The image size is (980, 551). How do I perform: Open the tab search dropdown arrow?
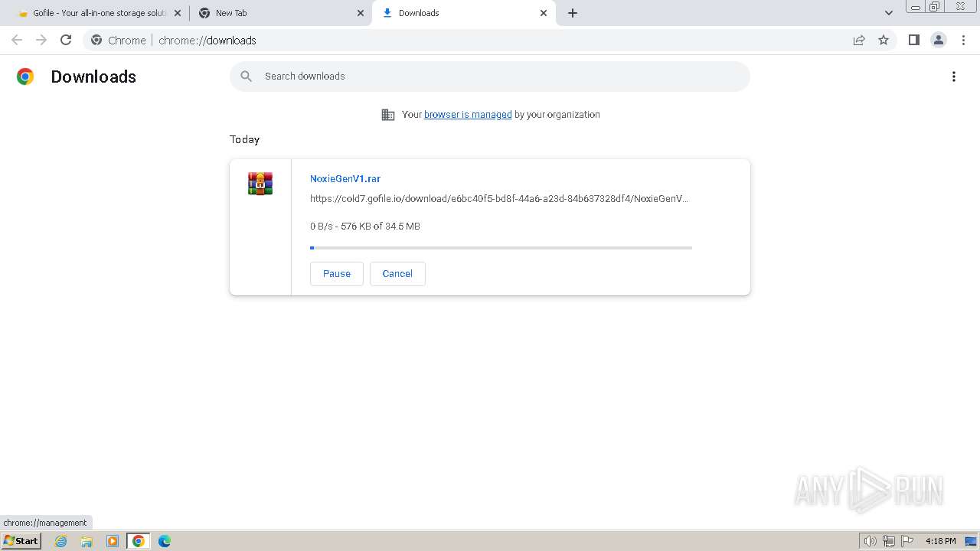889,13
